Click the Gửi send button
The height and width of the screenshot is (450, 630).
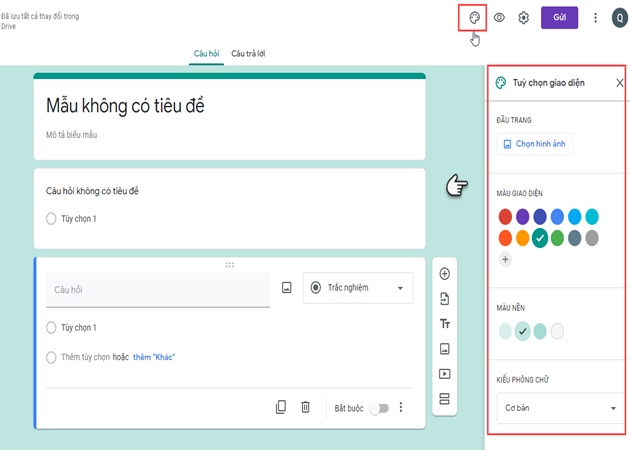[x=559, y=18]
